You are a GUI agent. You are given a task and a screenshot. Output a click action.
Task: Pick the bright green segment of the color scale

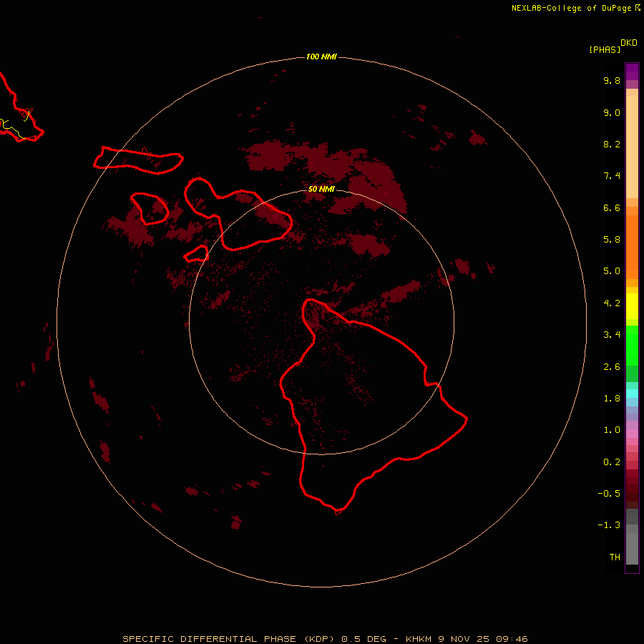[632, 346]
